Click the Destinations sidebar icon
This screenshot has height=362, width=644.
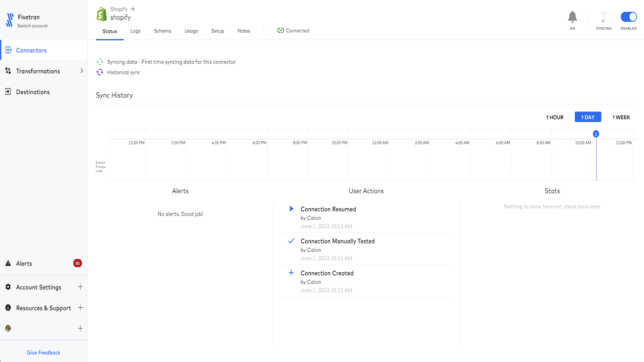pos(8,92)
